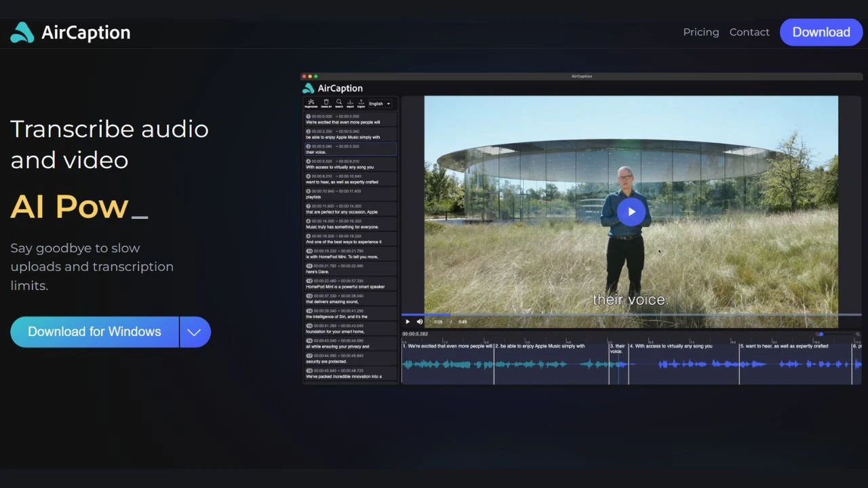Click the Import icon

point(350,102)
